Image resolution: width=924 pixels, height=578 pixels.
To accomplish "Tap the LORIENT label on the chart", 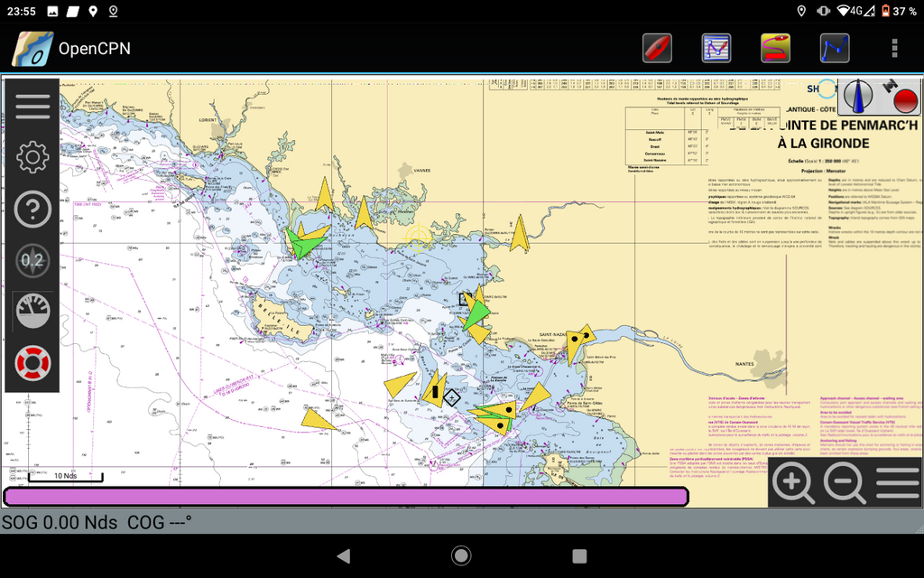I will coord(208,120).
